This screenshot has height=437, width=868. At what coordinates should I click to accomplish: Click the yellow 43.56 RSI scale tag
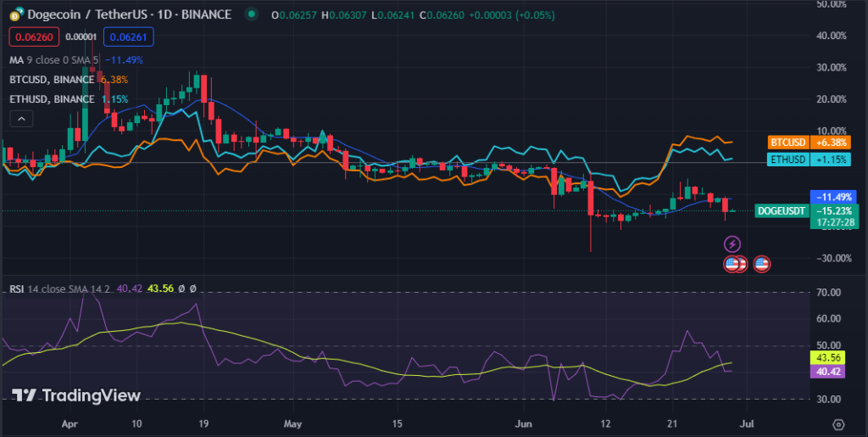[x=827, y=358]
